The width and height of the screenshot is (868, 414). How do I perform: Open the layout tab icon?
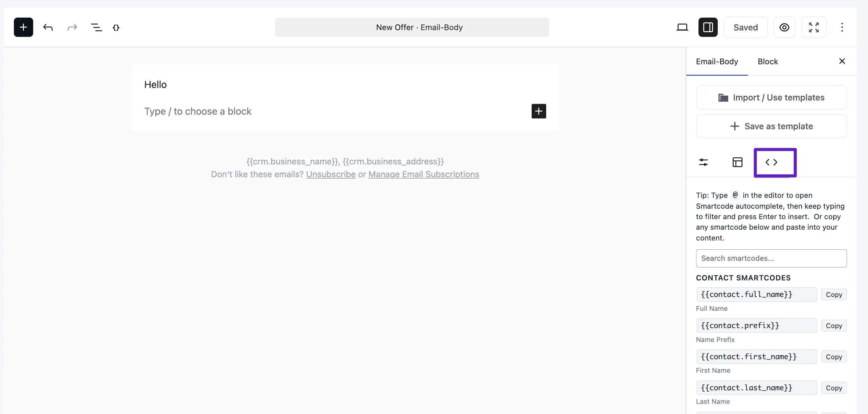tap(737, 162)
